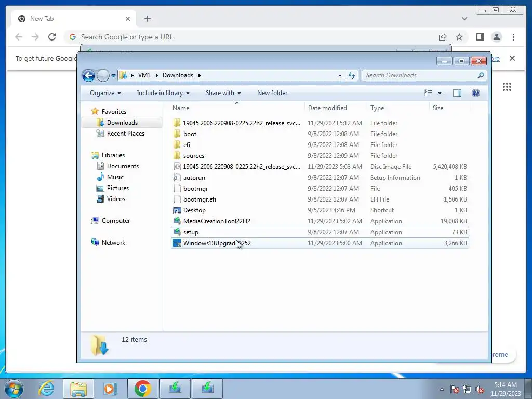Select the 19045.2006 release_svc File folder
Viewport: 532px width, 399px height.
(320, 123)
